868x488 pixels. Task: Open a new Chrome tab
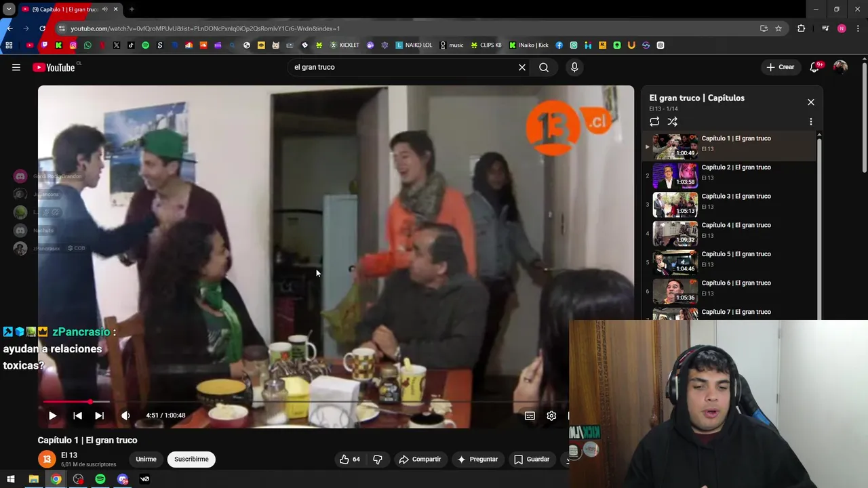click(132, 9)
